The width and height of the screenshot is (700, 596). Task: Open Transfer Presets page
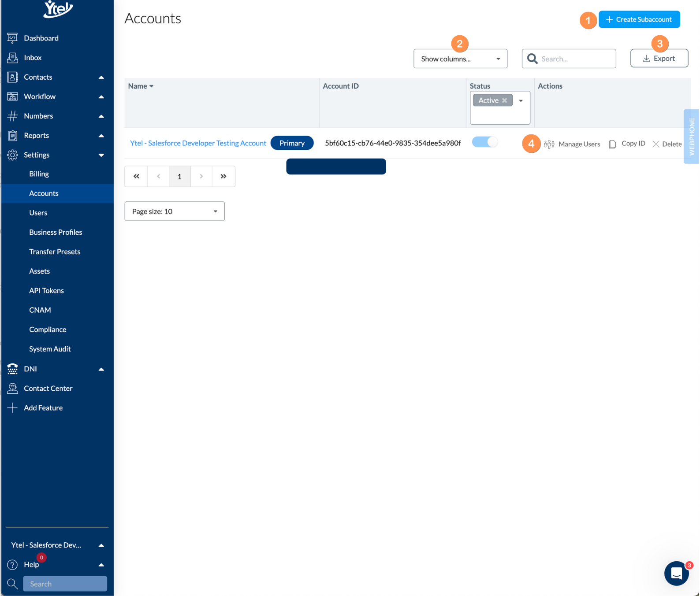pos(55,252)
